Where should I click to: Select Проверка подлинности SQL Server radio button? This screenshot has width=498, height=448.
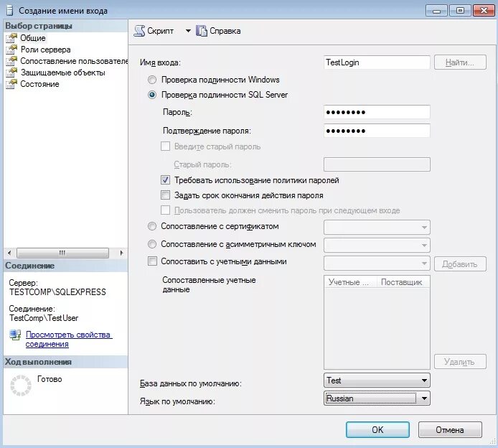(152, 95)
